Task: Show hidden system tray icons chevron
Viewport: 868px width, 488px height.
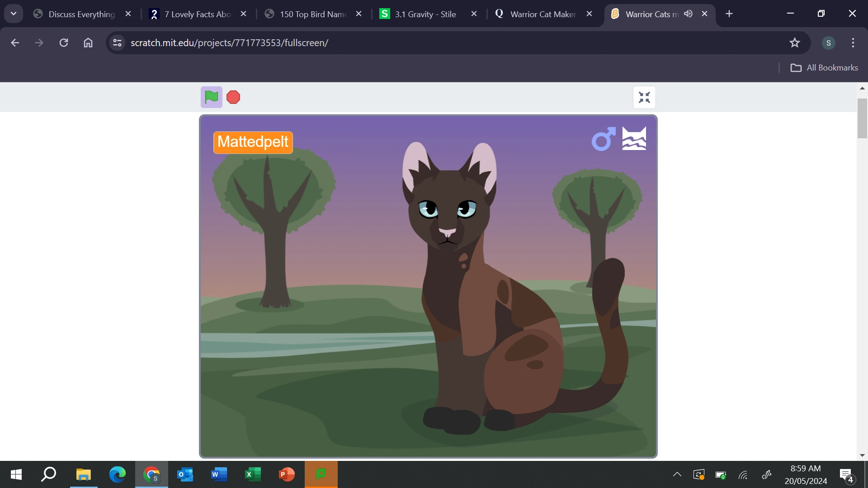Action: tap(677, 474)
